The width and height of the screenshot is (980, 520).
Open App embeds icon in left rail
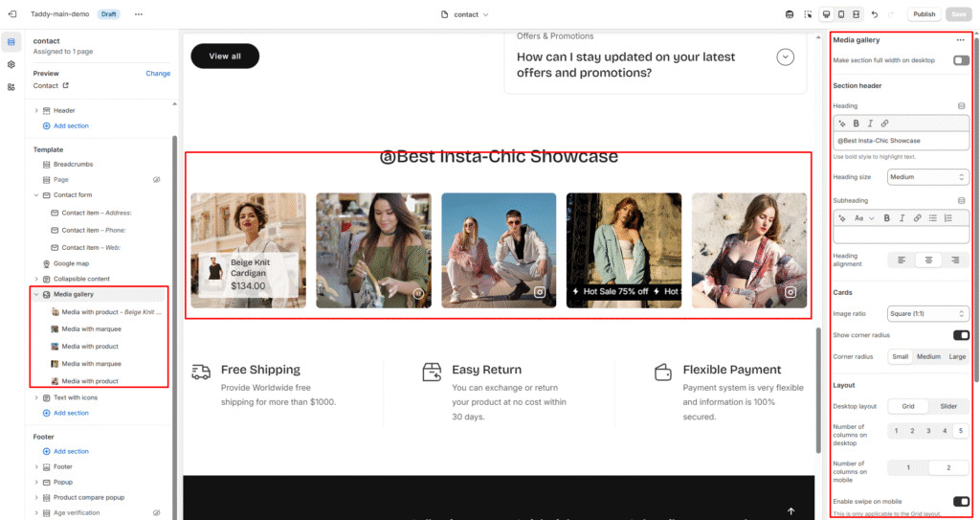tap(11, 87)
